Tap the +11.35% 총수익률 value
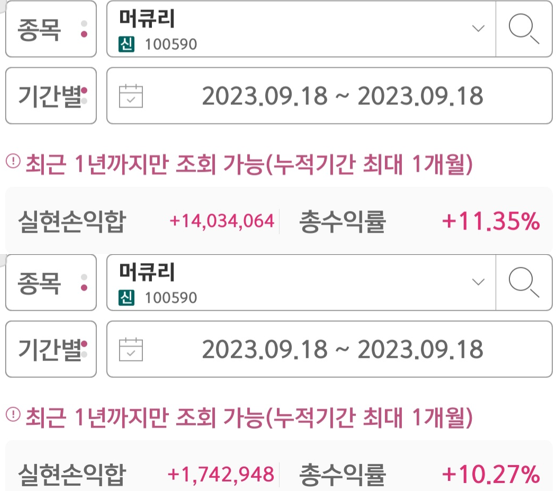The width and height of the screenshot is (556, 491). 491,221
